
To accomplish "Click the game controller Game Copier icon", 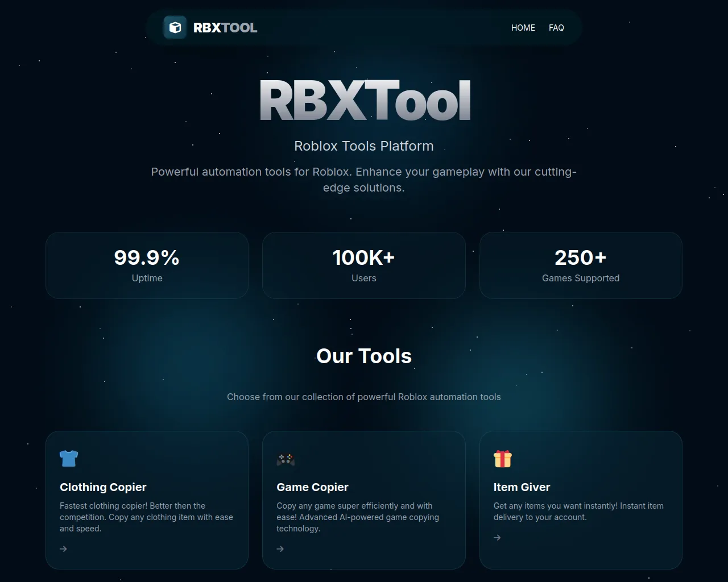I will [286, 459].
